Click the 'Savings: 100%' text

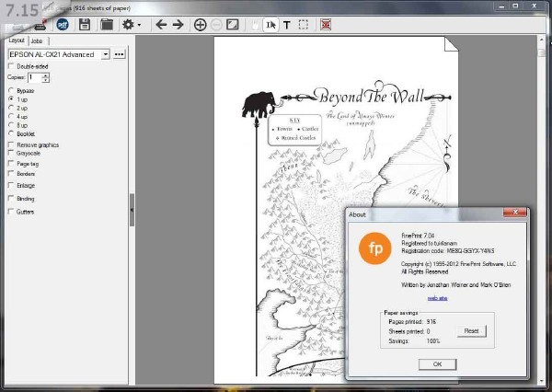pos(414,341)
